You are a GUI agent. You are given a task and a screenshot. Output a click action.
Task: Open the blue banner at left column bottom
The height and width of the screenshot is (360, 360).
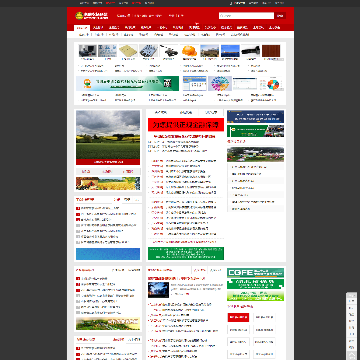tap(108, 254)
